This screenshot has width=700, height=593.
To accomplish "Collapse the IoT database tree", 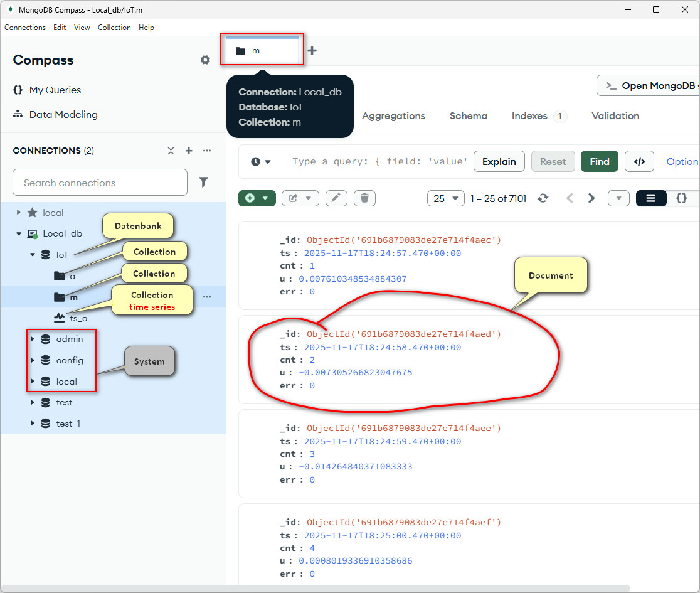I will click(33, 255).
